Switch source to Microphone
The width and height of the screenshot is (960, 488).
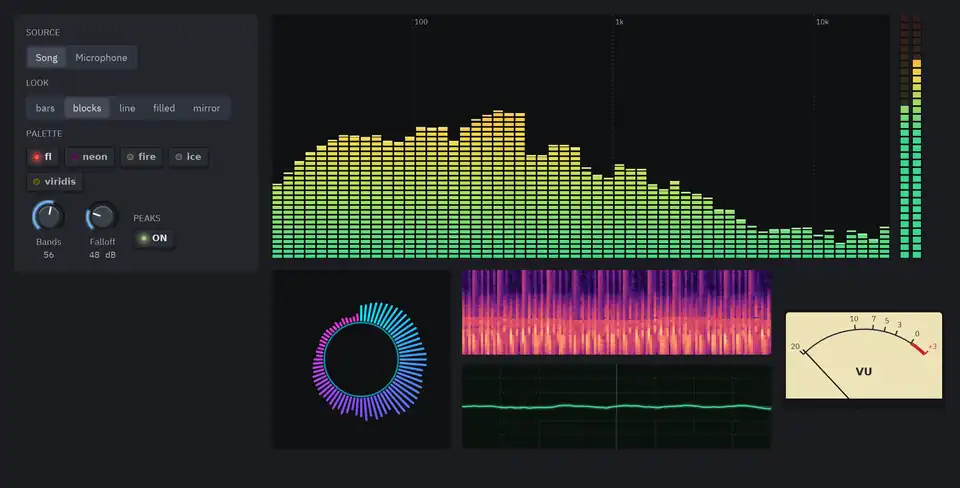[x=101, y=58]
